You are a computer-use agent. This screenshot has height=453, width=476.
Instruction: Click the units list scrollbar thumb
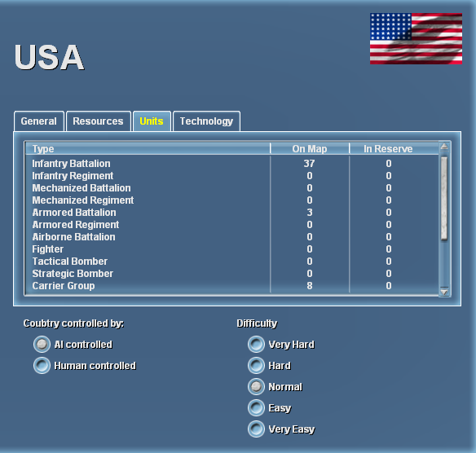[444, 199]
